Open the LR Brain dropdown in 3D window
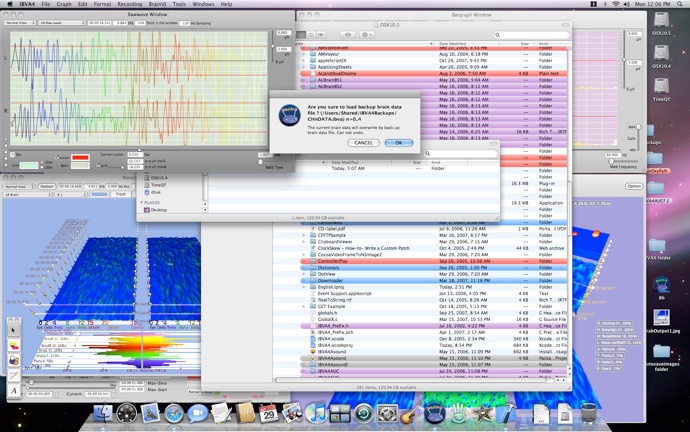The height and width of the screenshot is (432, 690). [x=28, y=194]
